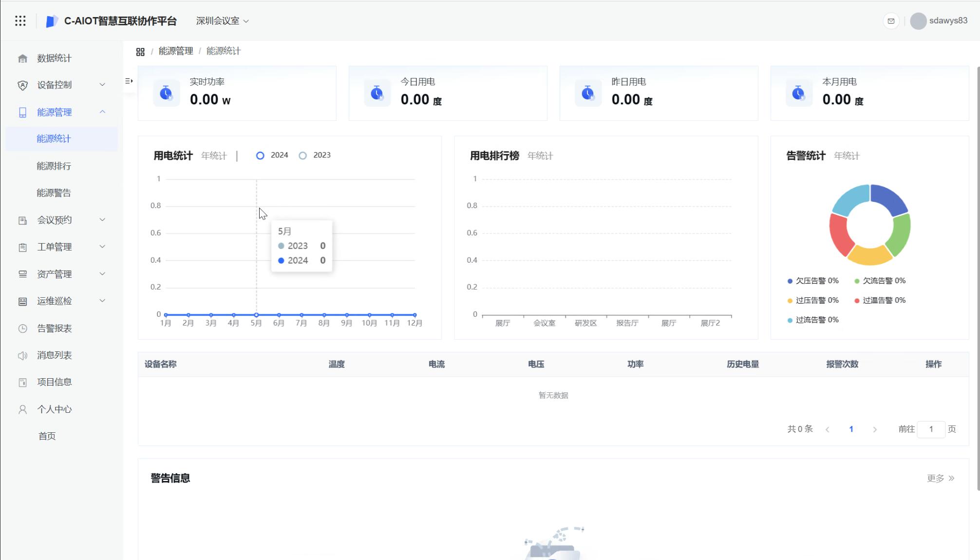Click the 本月用电 gauge icon
Viewport: 980px width, 560px height.
799,93
